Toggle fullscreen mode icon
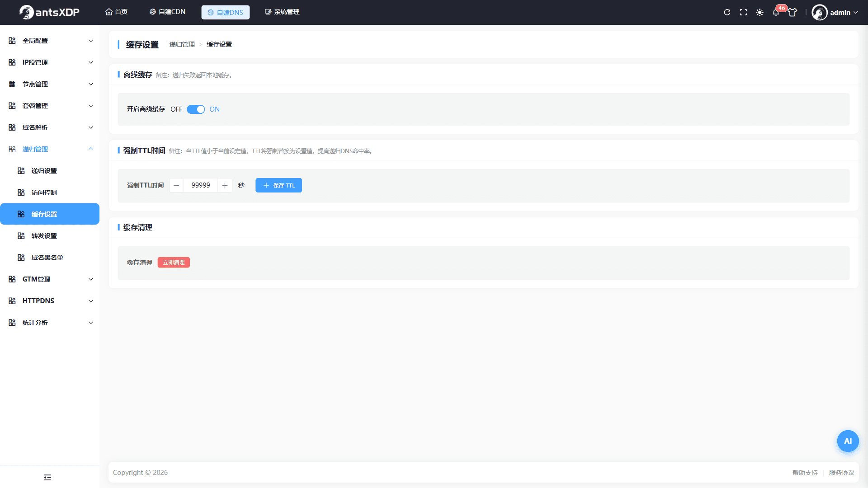Screen dimensions: 868x488 click(743, 12)
